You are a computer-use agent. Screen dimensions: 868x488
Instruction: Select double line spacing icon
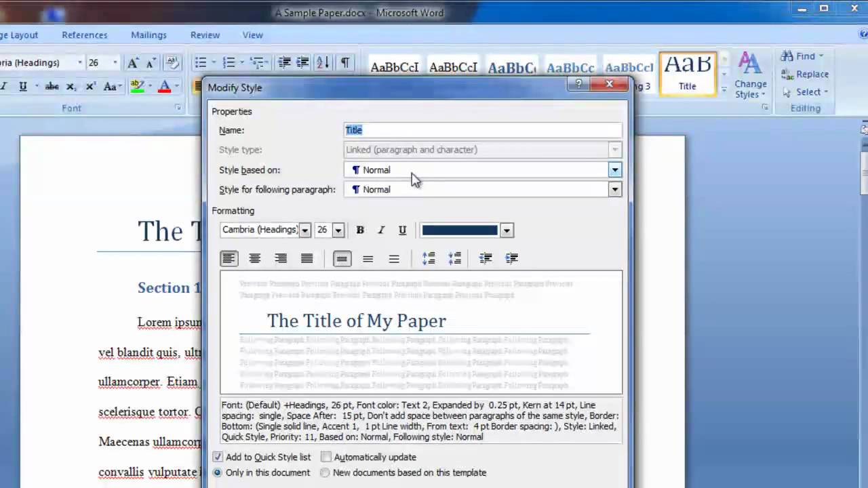[x=393, y=258]
